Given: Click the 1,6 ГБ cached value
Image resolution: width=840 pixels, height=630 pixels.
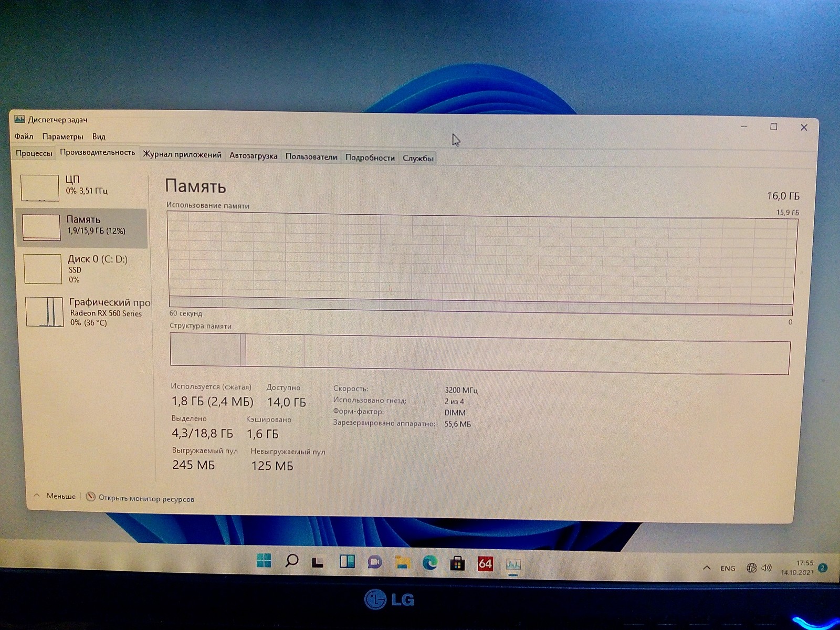Looking at the screenshot, I should click(x=262, y=434).
